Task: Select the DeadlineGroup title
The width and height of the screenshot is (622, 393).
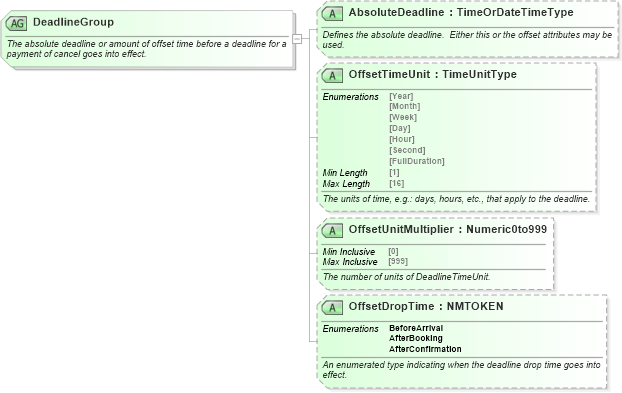Action: 73,22
